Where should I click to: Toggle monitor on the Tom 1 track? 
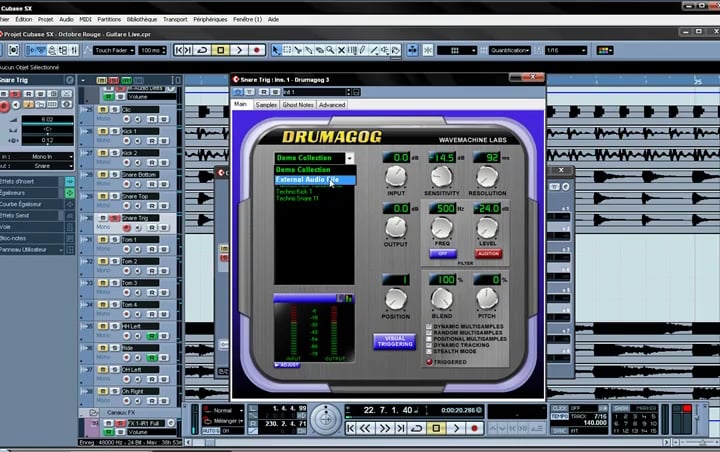click(x=137, y=249)
